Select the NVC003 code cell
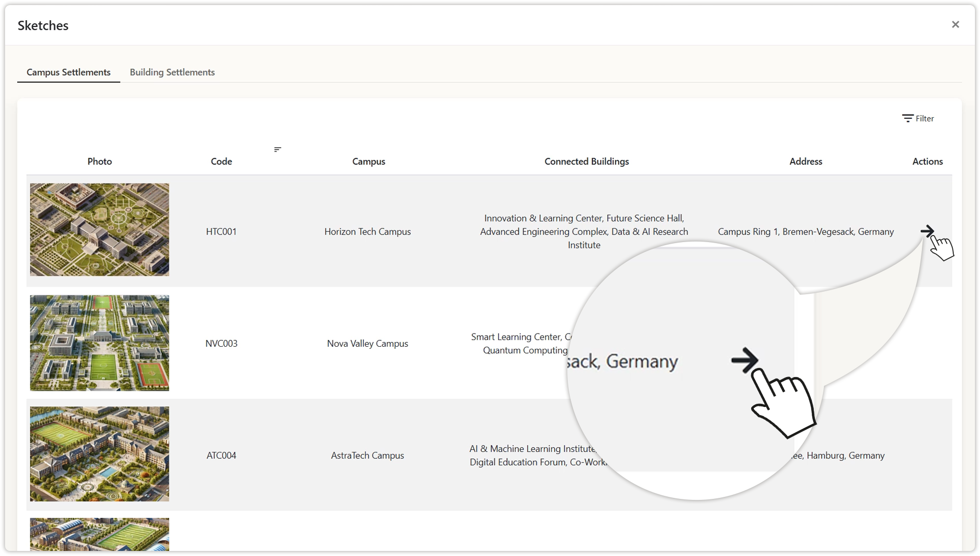This screenshot has width=980, height=556. click(x=221, y=344)
